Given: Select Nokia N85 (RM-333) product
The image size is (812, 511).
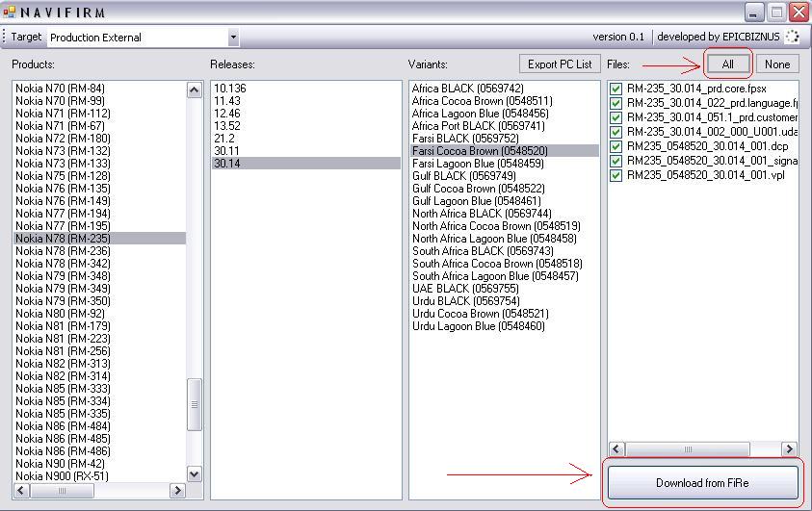Looking at the screenshot, I should (x=99, y=389).
